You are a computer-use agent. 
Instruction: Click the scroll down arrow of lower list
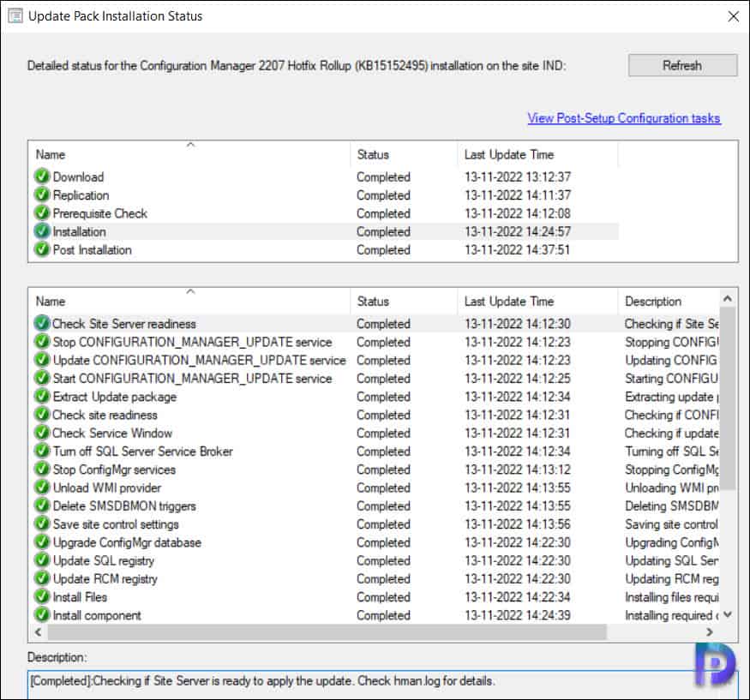[728, 614]
